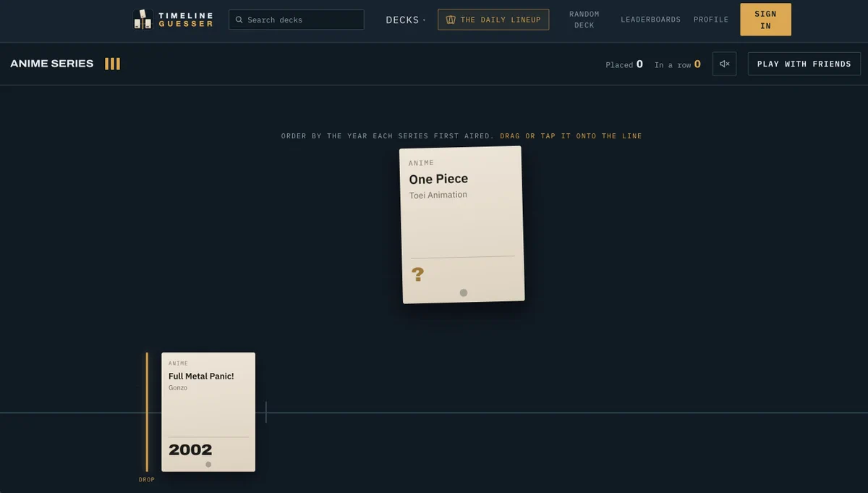Click the 'Toei Animation' studio text
This screenshot has height=493, width=868.
pos(438,195)
